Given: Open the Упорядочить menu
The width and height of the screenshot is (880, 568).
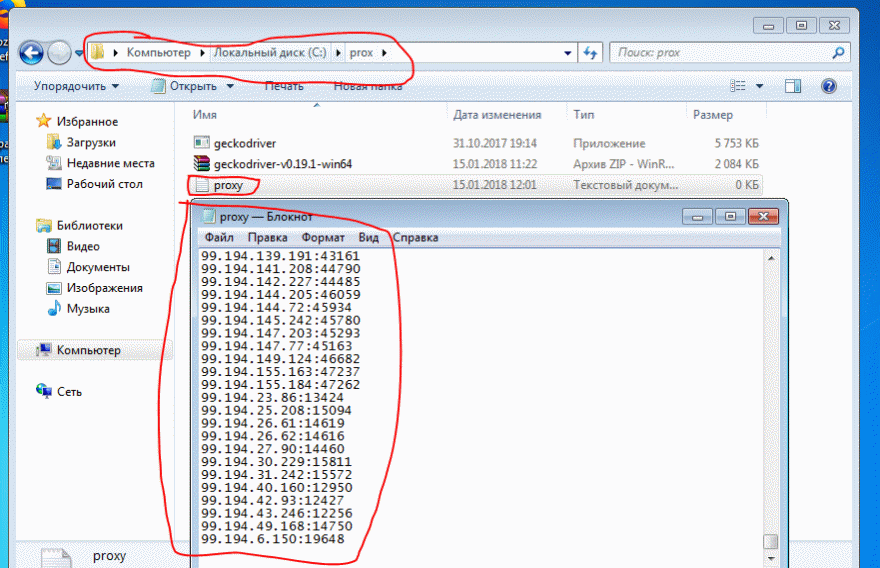Looking at the screenshot, I should (76, 86).
